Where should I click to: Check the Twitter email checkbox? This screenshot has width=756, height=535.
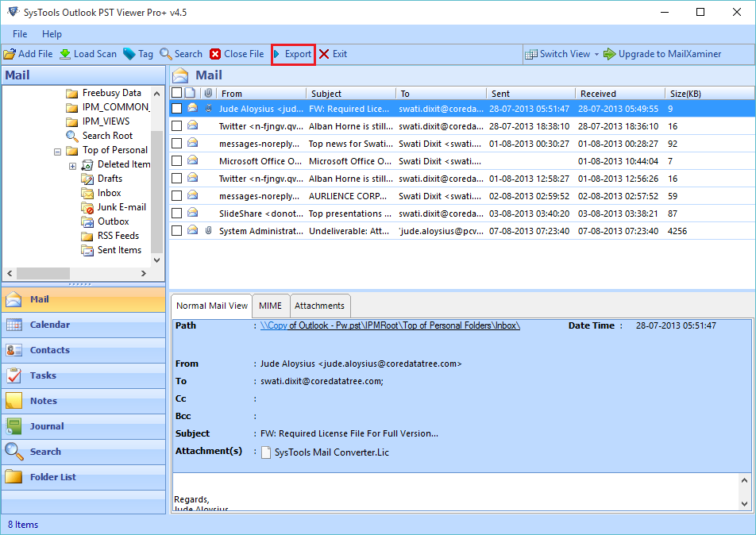click(x=176, y=126)
